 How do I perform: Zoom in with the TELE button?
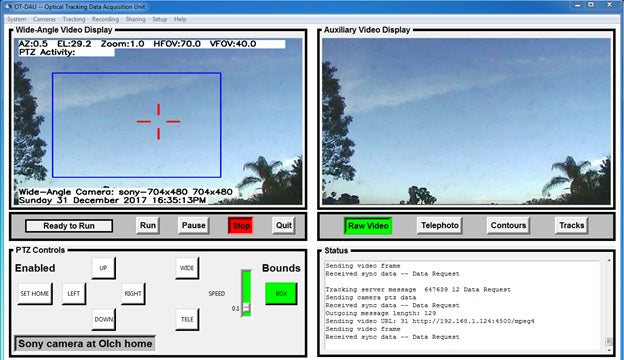[187, 319]
